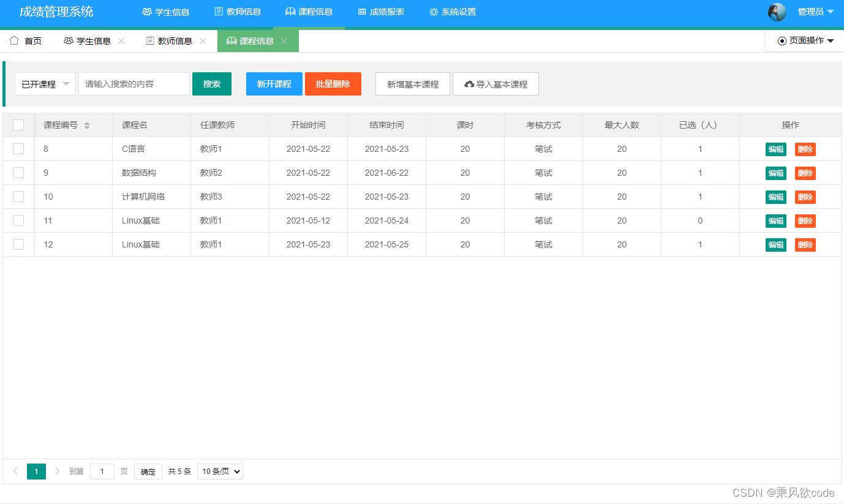Sort the table by 课程编号 arrows

pos(87,125)
